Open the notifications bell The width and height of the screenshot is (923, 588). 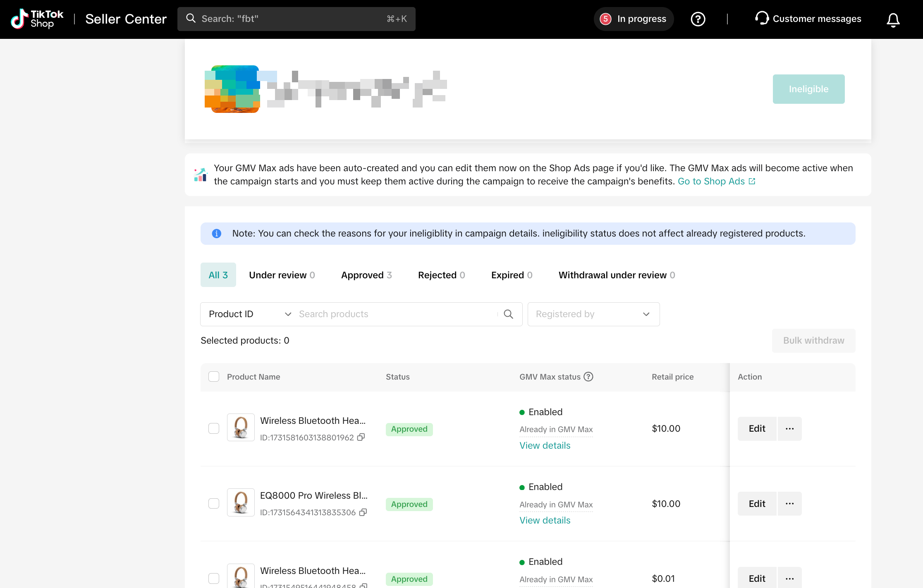tap(893, 19)
